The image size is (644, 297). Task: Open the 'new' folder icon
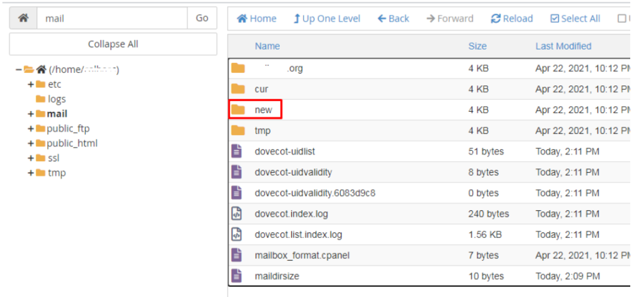(238, 110)
